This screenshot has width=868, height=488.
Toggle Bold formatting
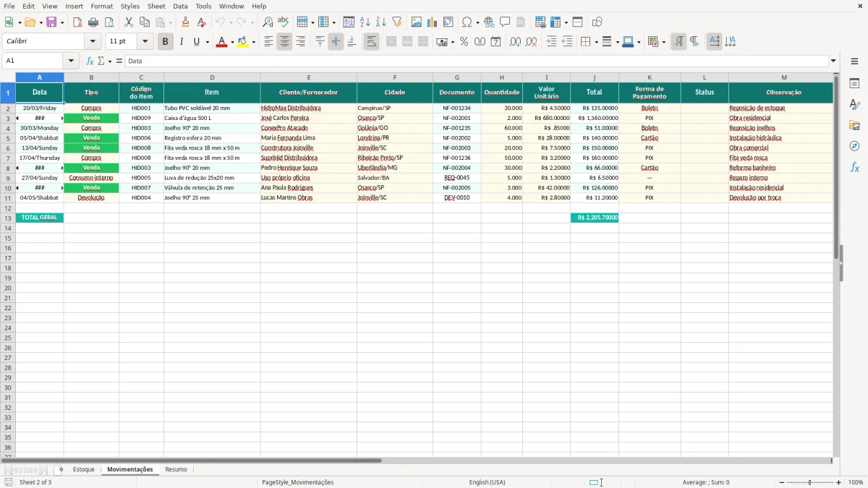tap(165, 42)
